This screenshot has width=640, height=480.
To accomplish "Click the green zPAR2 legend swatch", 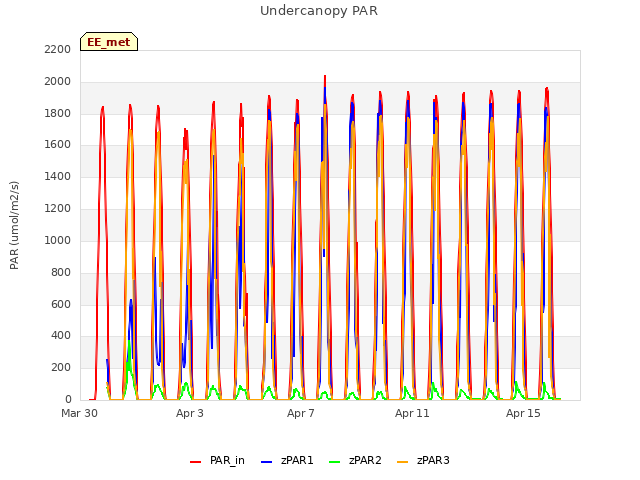I will pyautogui.click(x=334, y=462).
